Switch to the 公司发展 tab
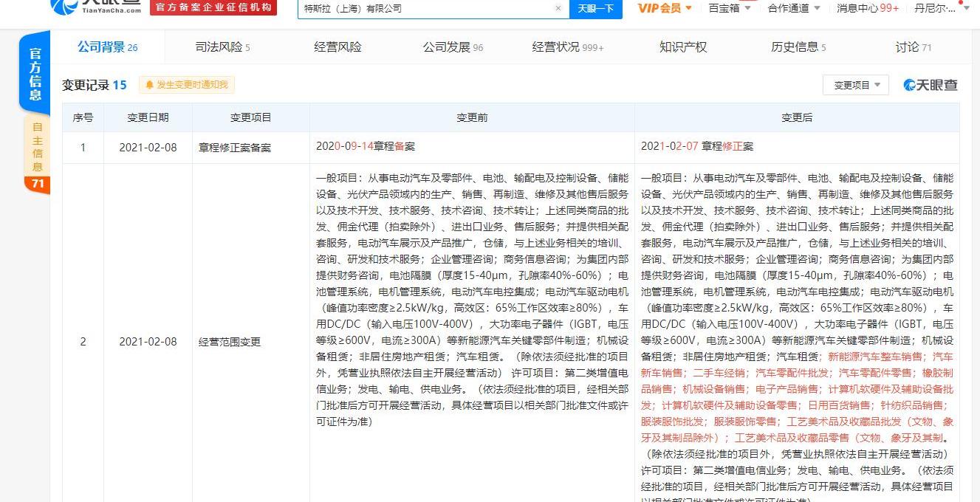This screenshot has width=980, height=502. pos(453,47)
